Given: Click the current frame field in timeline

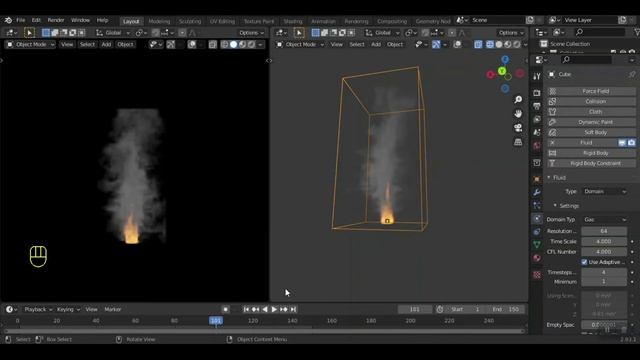Looking at the screenshot, I should coord(415,309).
